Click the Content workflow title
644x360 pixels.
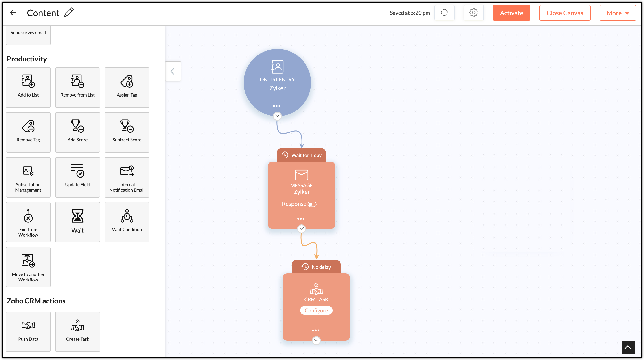[43, 13]
